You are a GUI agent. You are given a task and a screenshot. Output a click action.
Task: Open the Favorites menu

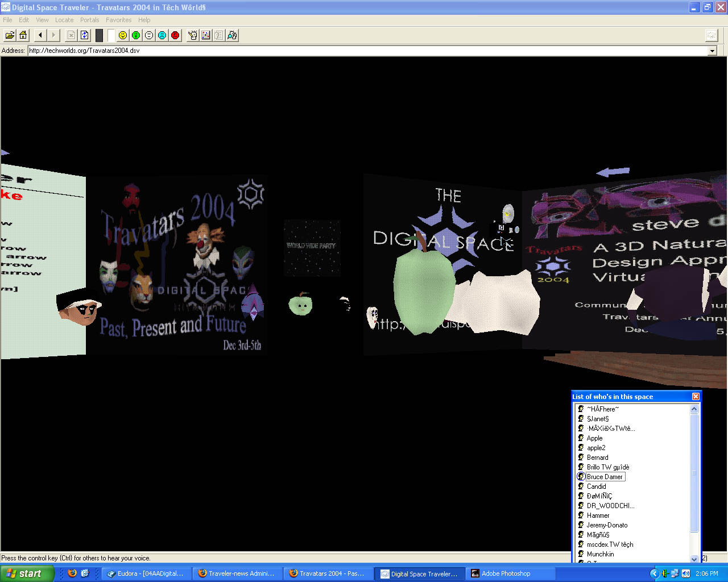[x=118, y=20]
